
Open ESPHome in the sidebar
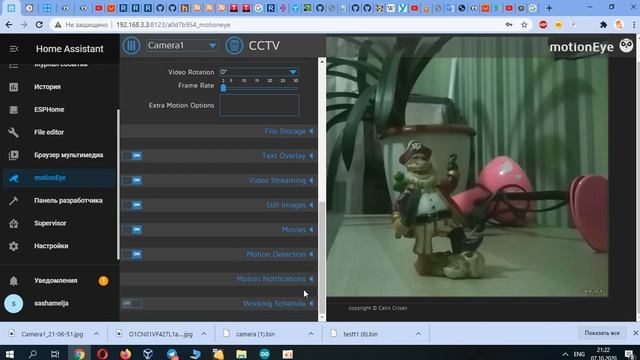(x=49, y=110)
